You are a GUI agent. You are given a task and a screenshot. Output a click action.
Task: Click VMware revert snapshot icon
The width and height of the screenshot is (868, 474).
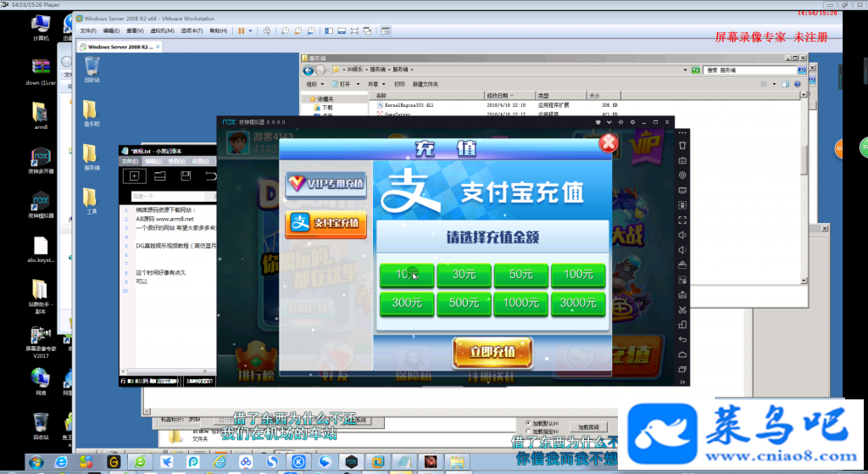coord(298,31)
